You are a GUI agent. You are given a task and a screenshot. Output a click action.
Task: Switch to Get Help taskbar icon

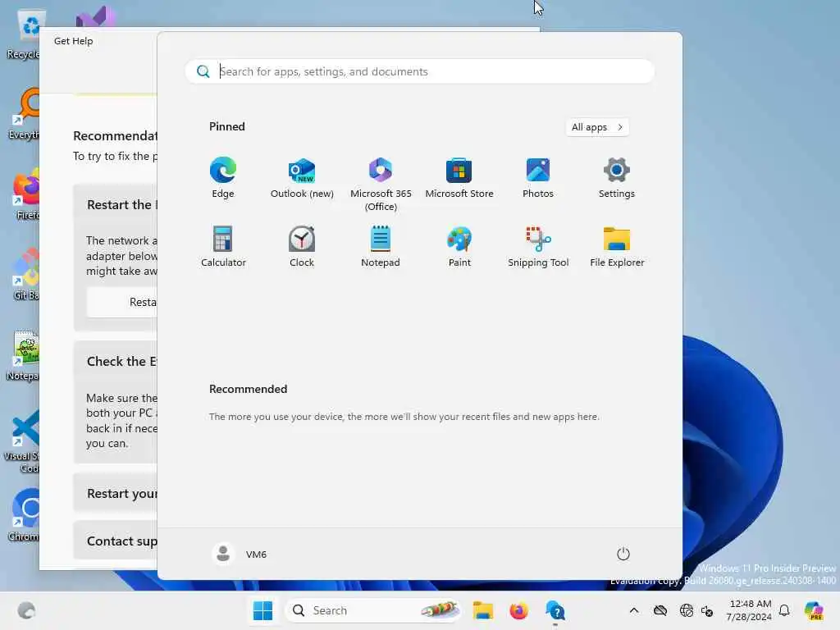[555, 610]
